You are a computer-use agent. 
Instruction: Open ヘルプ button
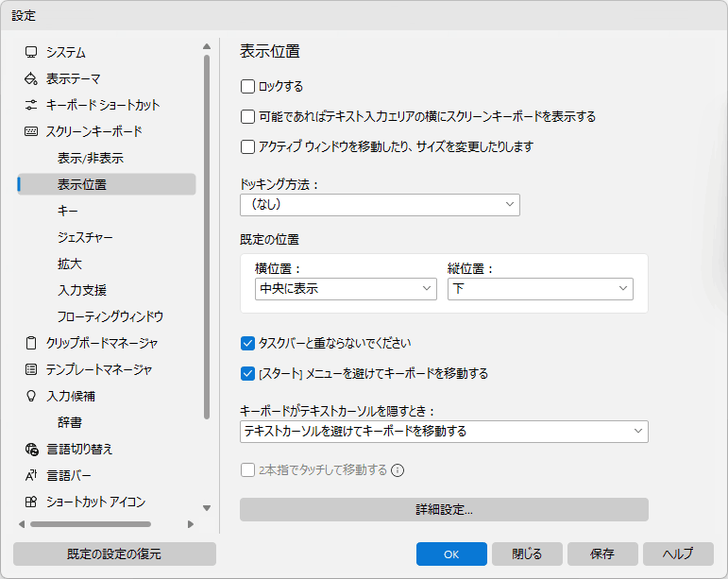678,553
